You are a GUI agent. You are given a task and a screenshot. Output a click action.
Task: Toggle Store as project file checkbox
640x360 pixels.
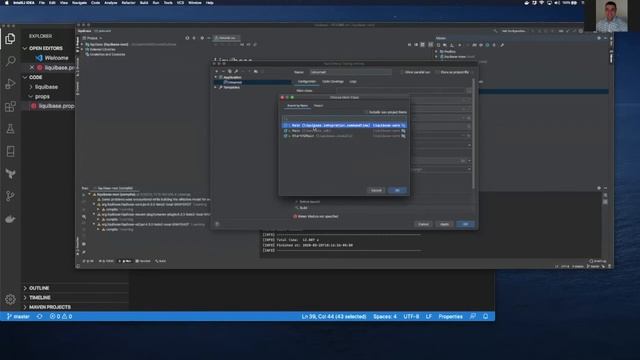437,72
